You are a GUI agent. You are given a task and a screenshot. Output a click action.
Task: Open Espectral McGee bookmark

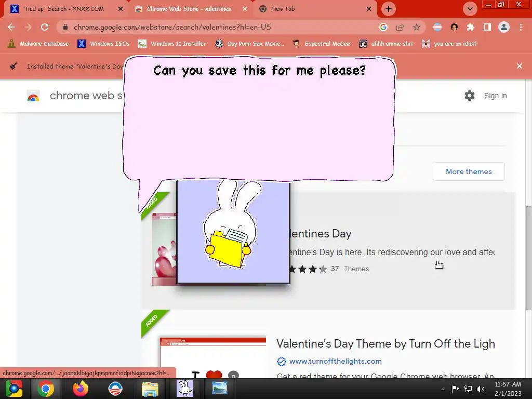point(321,44)
